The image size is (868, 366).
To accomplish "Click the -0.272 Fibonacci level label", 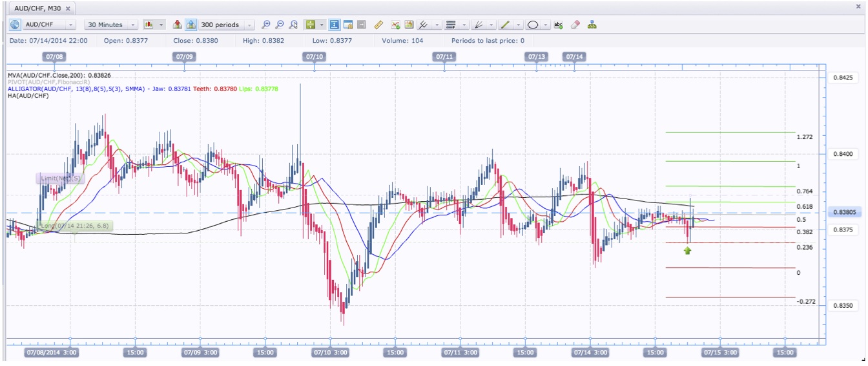I will 806,302.
